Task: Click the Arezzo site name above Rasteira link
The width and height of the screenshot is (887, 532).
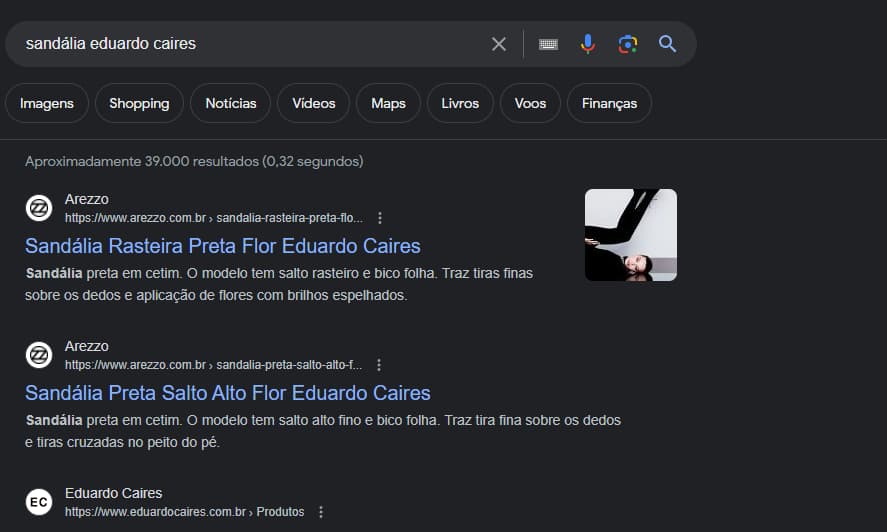Action: click(x=87, y=199)
